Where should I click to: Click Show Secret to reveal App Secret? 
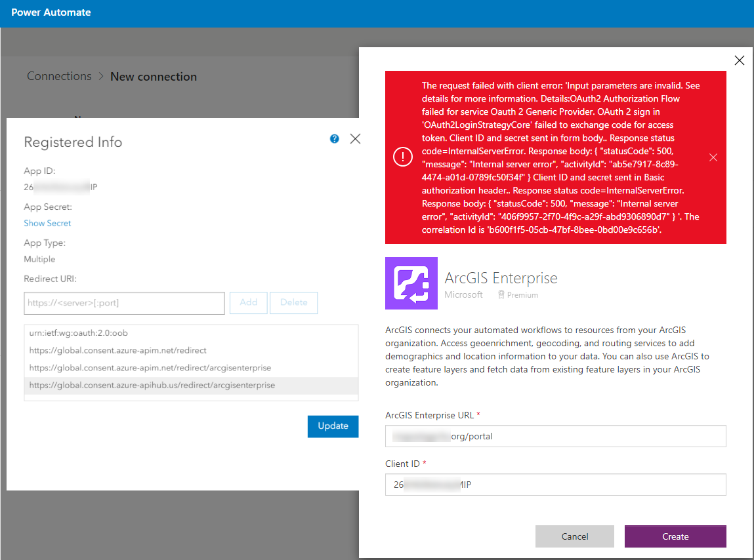[x=47, y=223]
